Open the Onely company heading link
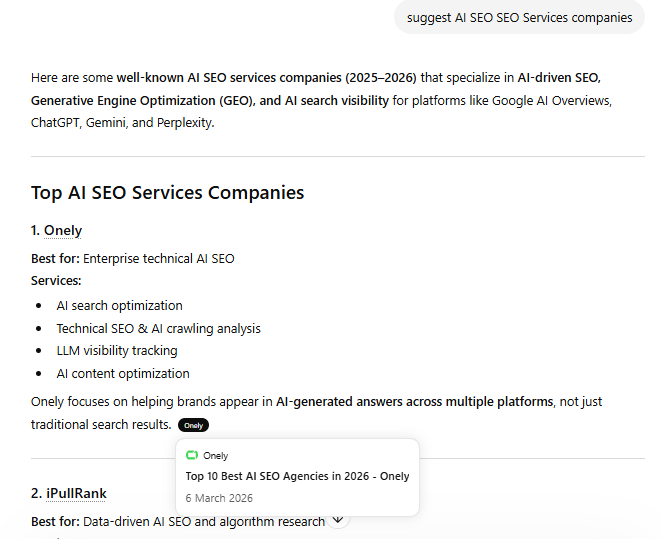This screenshot has height=539, width=661. [63, 231]
